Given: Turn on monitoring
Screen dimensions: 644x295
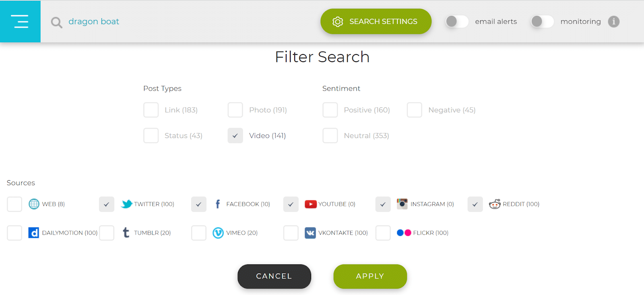Looking at the screenshot, I should 542,22.
